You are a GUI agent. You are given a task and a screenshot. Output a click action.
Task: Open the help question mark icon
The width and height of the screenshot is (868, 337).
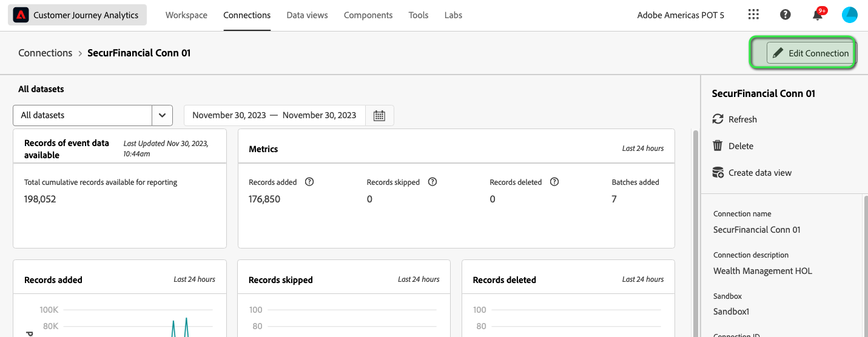(x=786, y=15)
